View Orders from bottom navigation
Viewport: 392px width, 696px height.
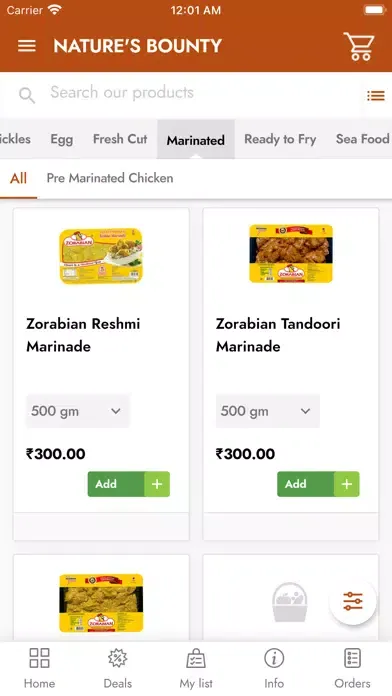point(352,668)
